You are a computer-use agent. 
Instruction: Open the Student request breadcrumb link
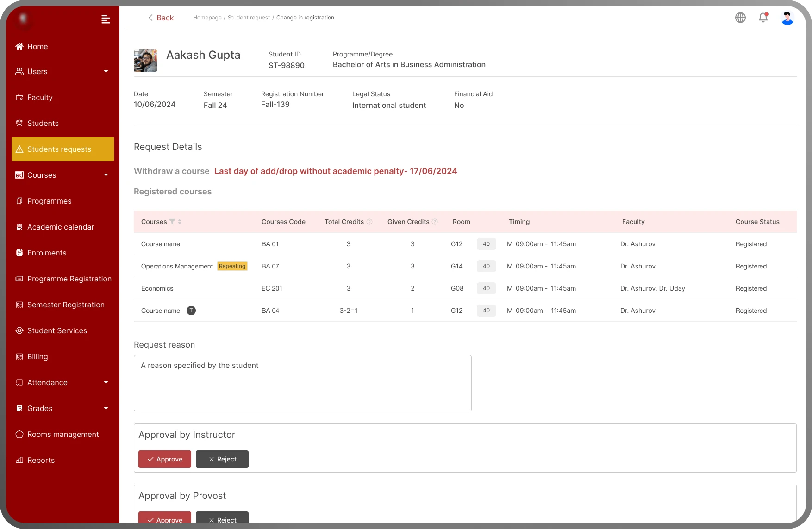pyautogui.click(x=249, y=18)
